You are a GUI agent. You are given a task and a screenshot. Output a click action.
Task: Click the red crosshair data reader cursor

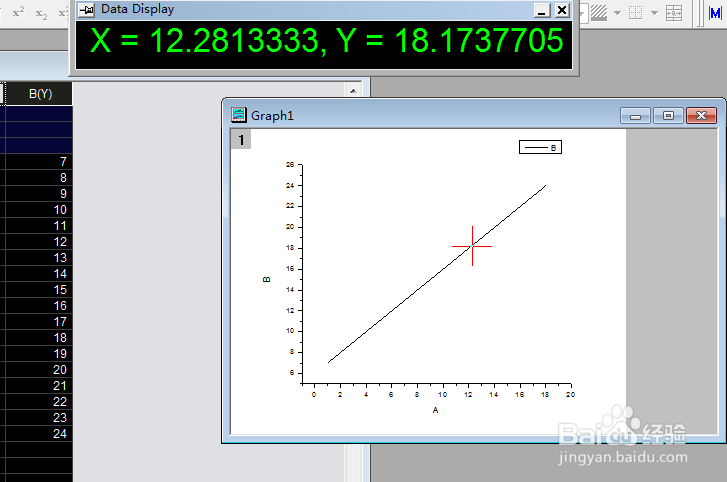click(x=472, y=246)
